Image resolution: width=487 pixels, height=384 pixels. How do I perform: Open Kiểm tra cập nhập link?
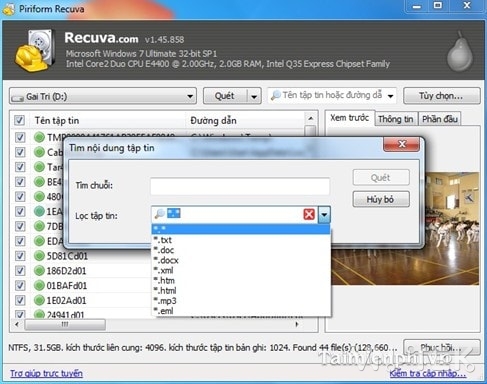[428, 373]
